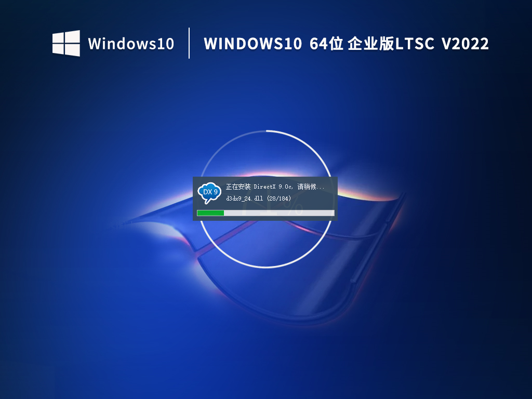Click the WINDOWS10 64位 企业版LTSC V2022 banner
This screenshot has height=399, width=532.
[345, 44]
